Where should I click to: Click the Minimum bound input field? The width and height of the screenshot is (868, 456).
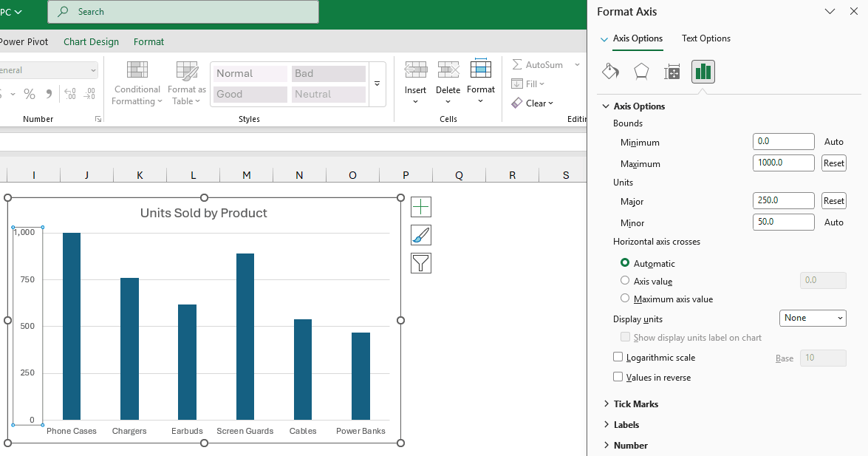point(783,141)
